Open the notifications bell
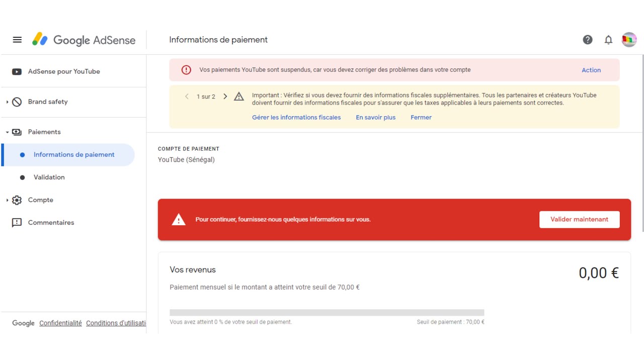This screenshot has width=644, height=362. click(x=608, y=40)
